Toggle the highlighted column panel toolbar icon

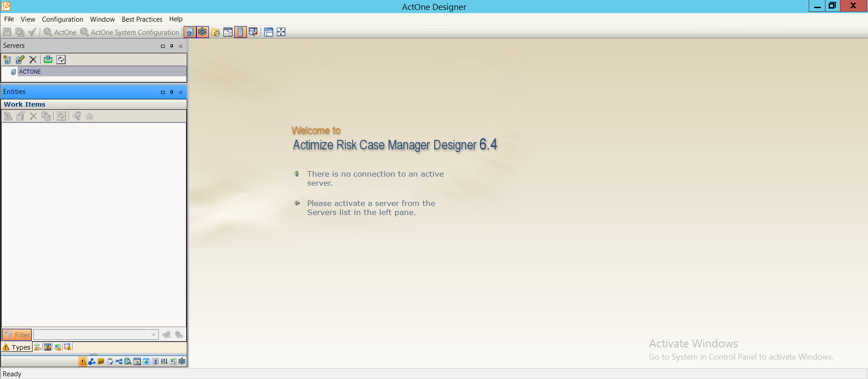coord(240,32)
